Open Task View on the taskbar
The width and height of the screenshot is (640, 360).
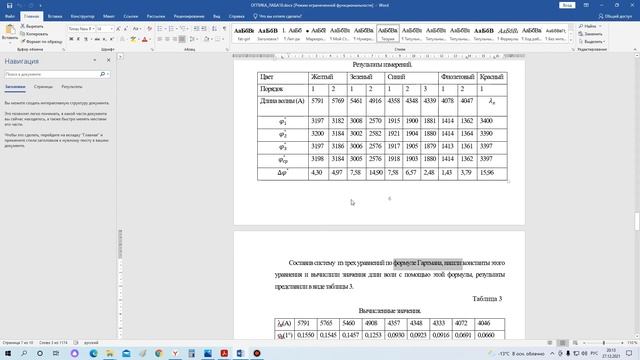(56, 353)
